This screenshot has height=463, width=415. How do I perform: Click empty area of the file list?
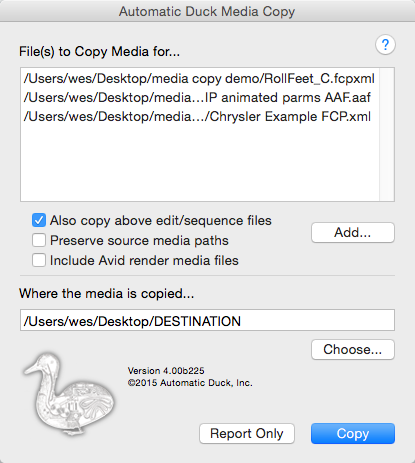(199, 163)
